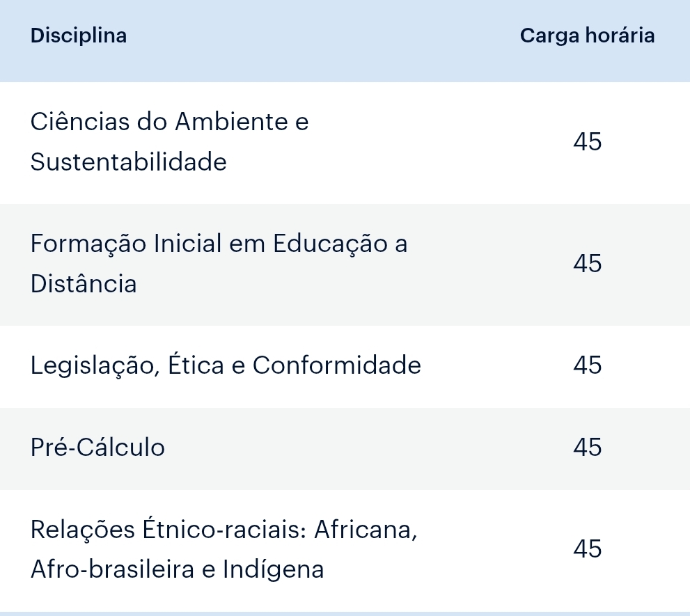The image size is (690, 616).
Task: Click Legislação, Ética e Conformidade discipline name
Action: pos(226,365)
